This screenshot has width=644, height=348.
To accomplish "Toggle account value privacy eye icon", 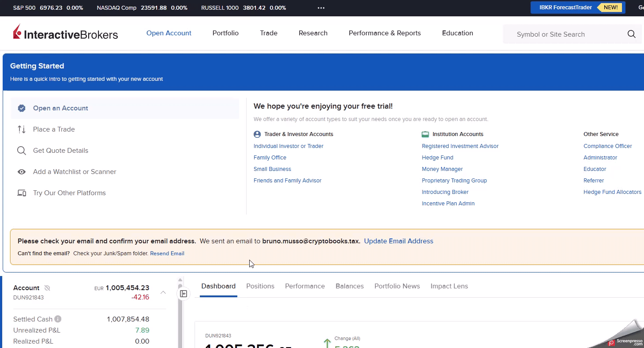I will 47,288.
